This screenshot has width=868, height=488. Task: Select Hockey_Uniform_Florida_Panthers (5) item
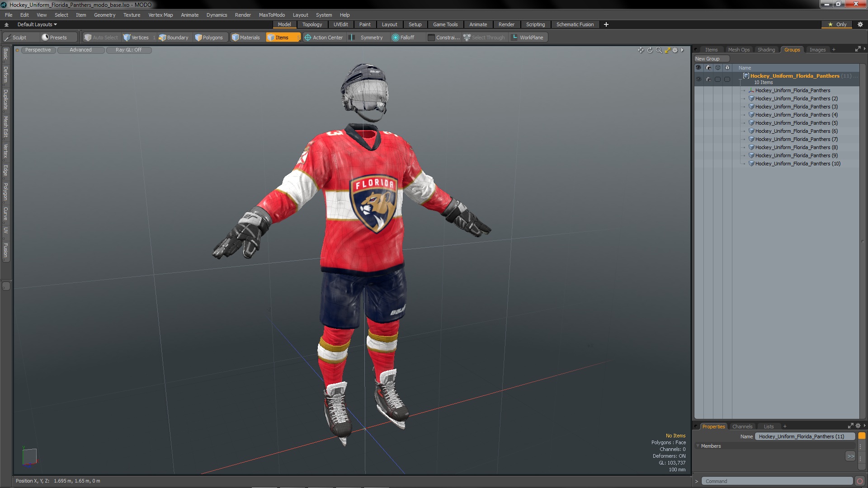pyautogui.click(x=796, y=123)
